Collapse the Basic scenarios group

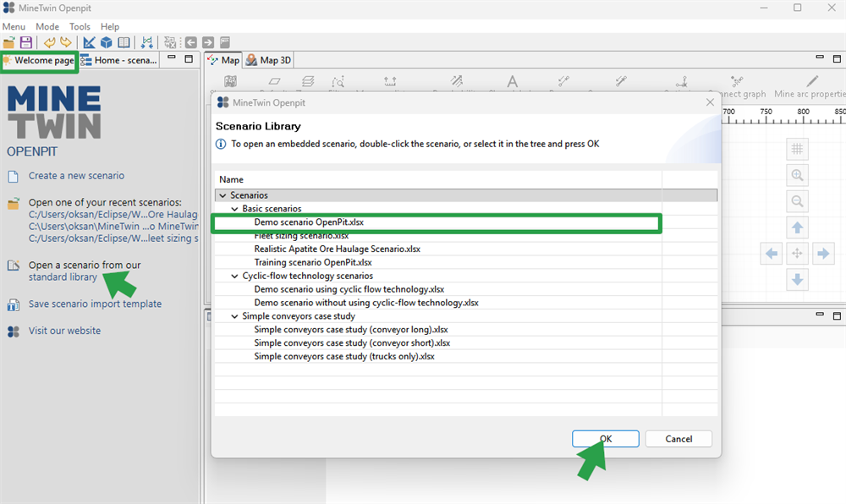(234, 209)
